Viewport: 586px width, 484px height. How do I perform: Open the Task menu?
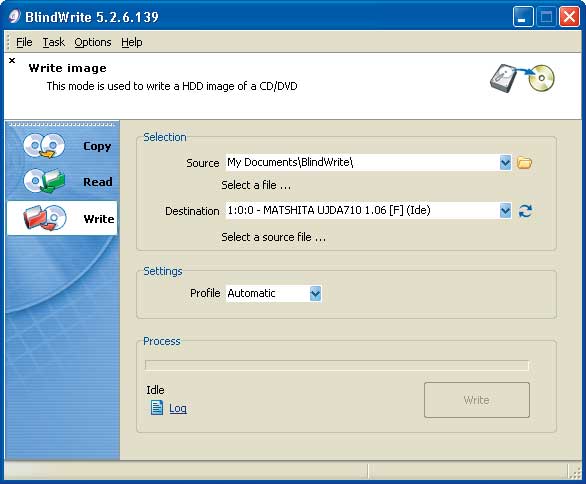coord(54,42)
